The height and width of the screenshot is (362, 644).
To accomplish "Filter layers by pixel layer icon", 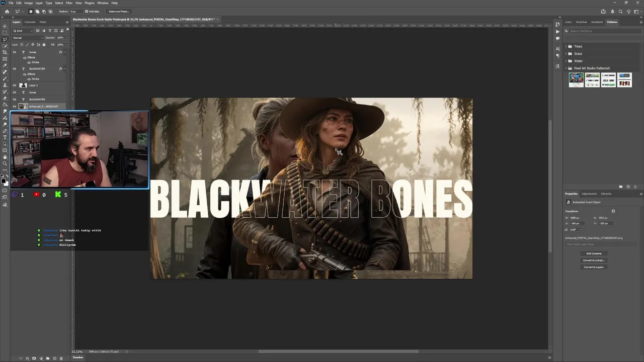I will pos(38,31).
